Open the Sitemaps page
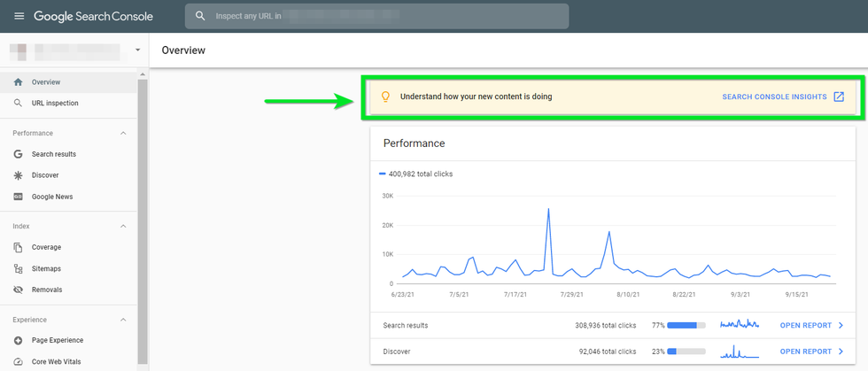The width and height of the screenshot is (868, 371). [46, 268]
